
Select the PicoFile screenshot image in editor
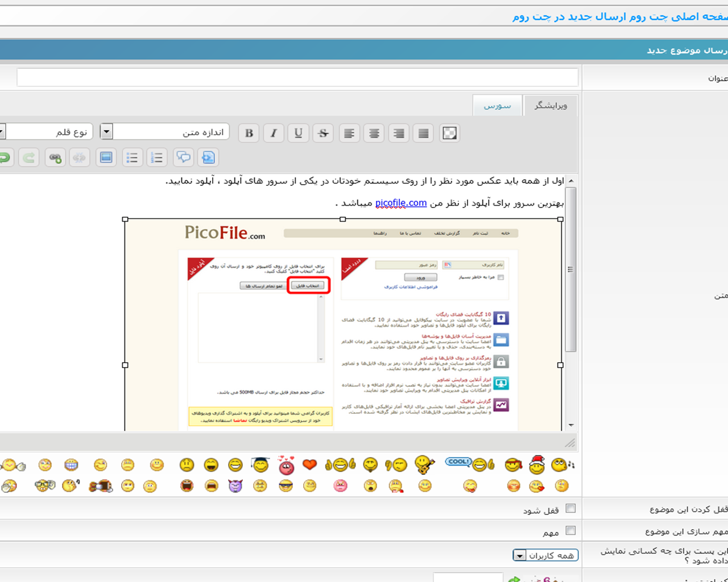coord(343,325)
